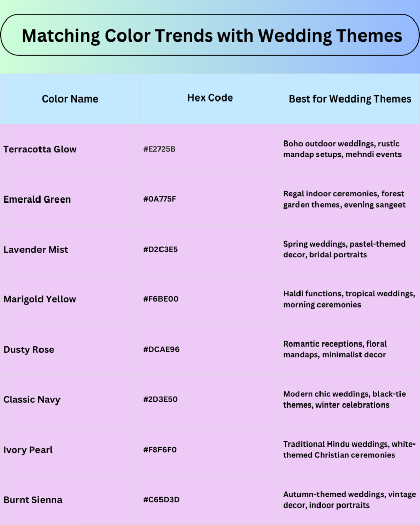Select hex code #0A775F for Emerald Green
This screenshot has height=525, width=420.
point(159,199)
